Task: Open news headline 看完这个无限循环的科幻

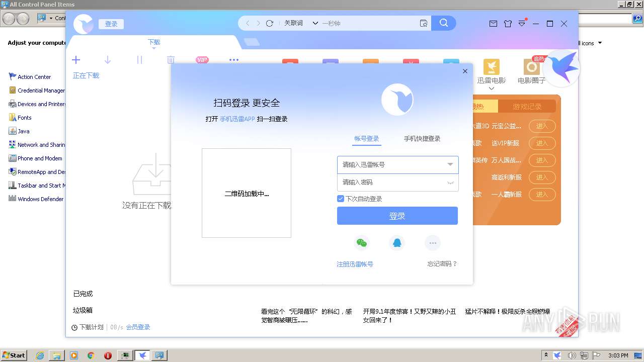Action: [306, 316]
